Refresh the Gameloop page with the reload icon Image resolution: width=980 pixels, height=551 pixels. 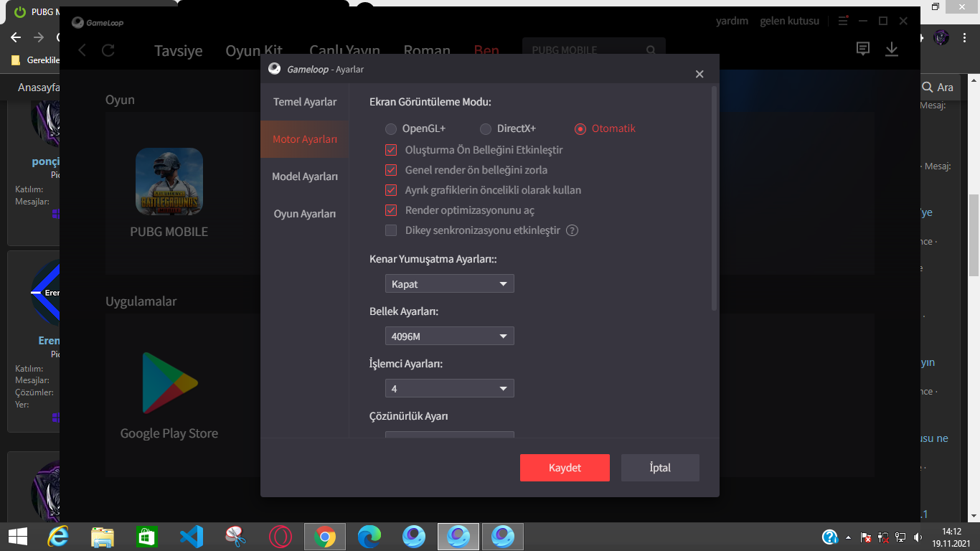pyautogui.click(x=108, y=50)
